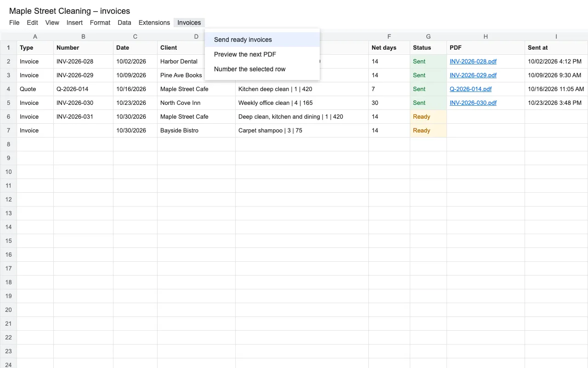This screenshot has width=588, height=368.
Task: Open the File menu
Action: [14, 23]
